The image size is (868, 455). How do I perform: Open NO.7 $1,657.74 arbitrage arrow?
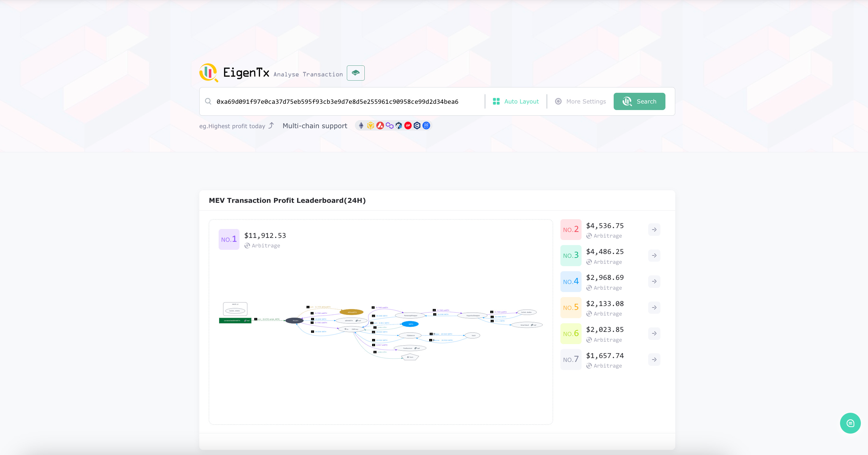coord(654,360)
